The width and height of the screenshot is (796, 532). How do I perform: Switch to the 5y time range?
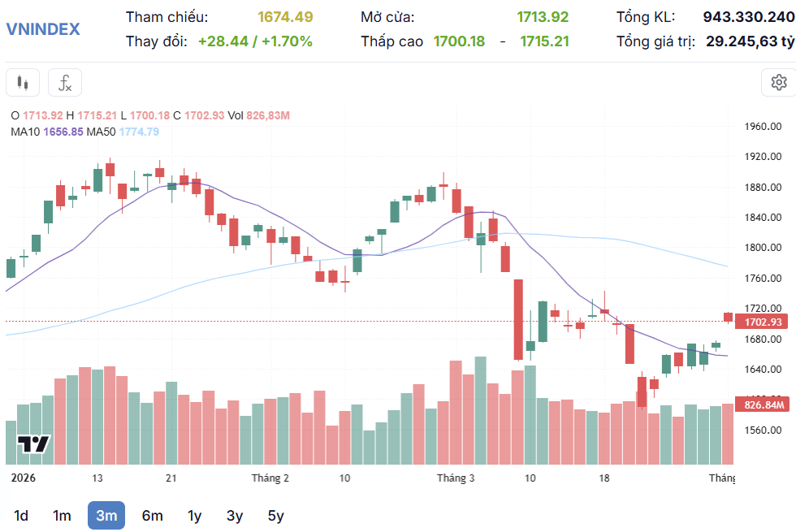tap(275, 516)
